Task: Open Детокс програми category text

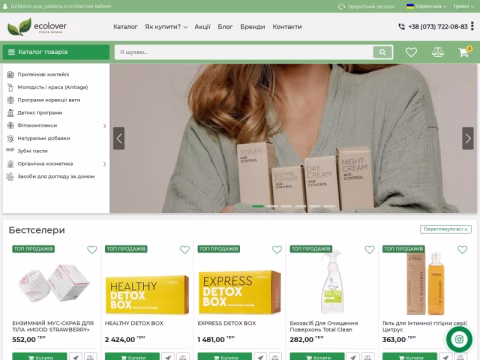Action: tap(40, 113)
